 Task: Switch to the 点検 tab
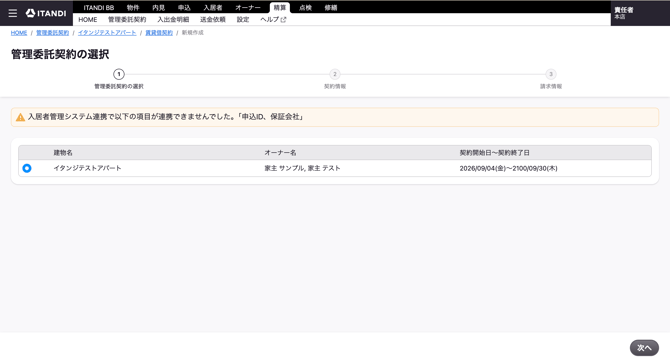point(305,8)
